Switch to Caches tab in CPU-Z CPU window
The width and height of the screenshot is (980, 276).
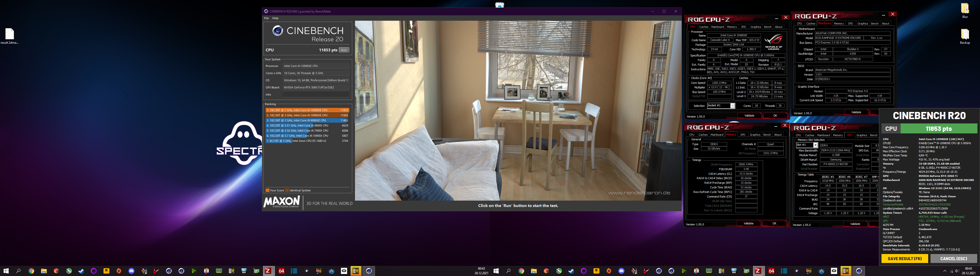(704, 27)
